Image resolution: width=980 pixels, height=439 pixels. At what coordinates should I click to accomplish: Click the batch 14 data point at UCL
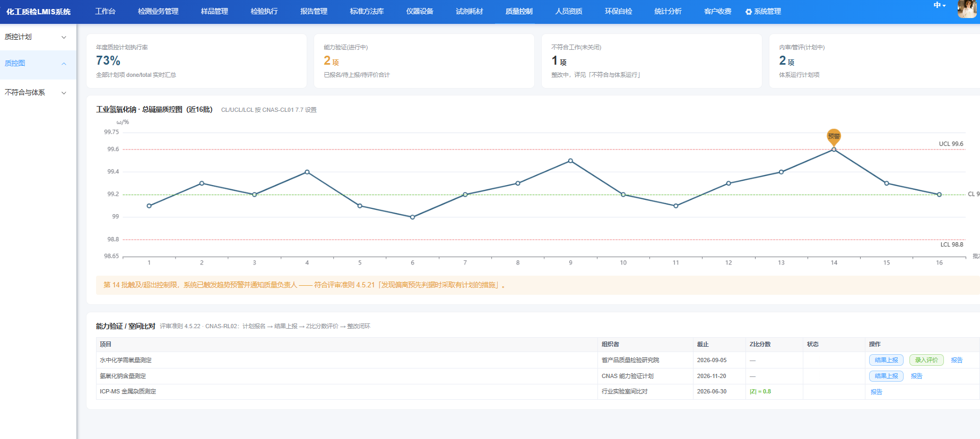point(834,150)
